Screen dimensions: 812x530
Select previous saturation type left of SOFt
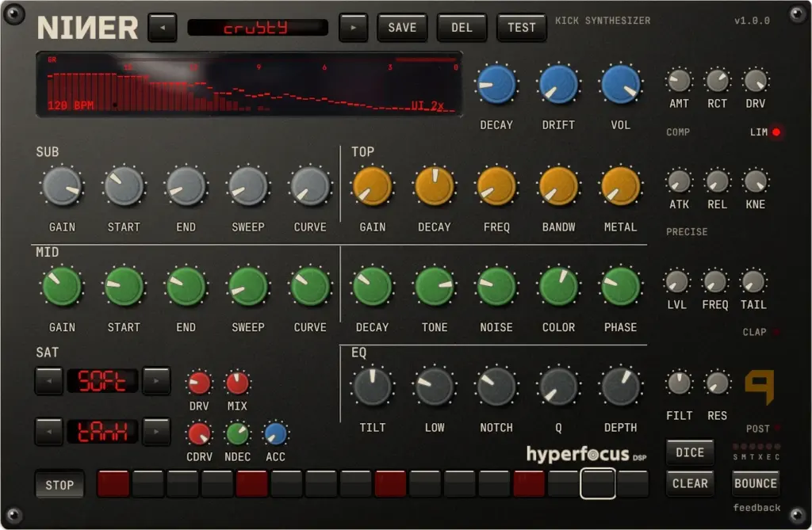pos(48,381)
